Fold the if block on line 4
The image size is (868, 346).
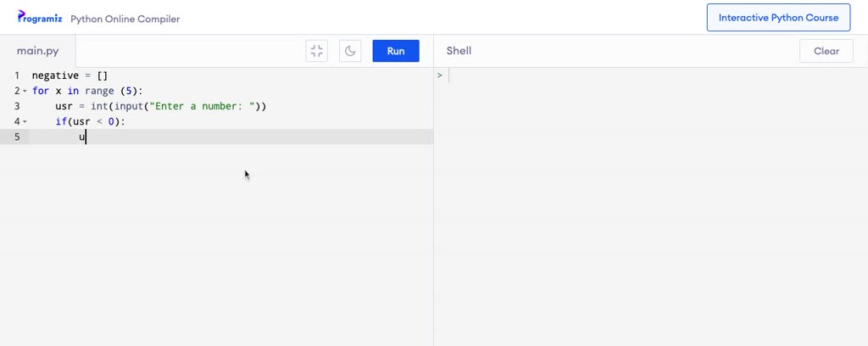[x=25, y=122]
